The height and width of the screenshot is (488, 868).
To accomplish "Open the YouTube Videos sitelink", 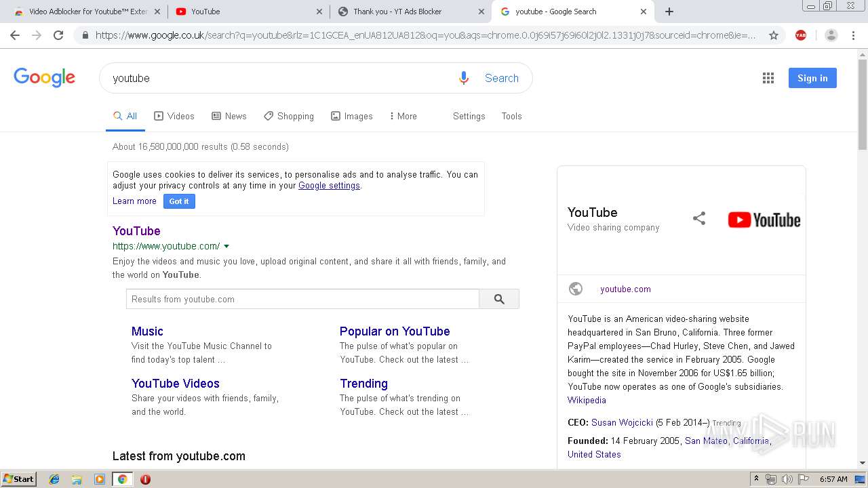I will (x=176, y=384).
